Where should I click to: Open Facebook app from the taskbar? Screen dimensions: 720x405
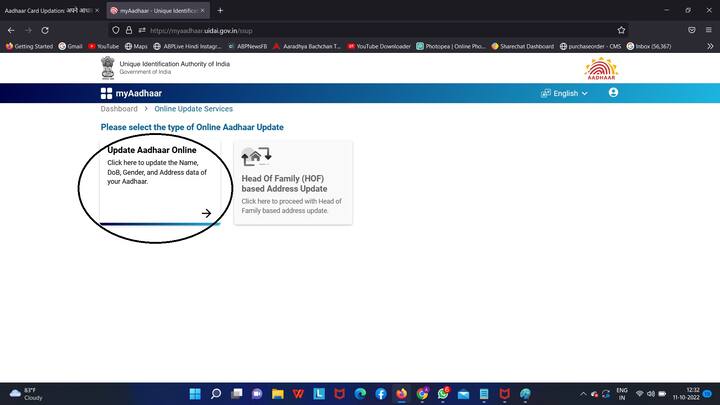pyautogui.click(x=381, y=394)
